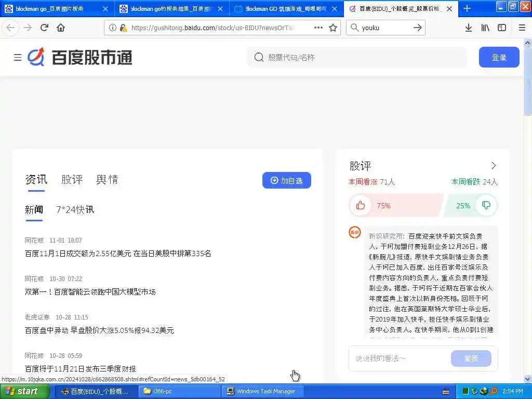Click the 说说我的看法 comment input
532x399 pixels.
(400, 358)
